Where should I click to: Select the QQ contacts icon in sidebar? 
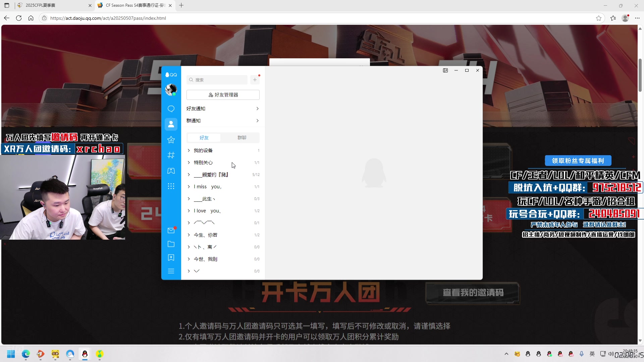tap(171, 124)
